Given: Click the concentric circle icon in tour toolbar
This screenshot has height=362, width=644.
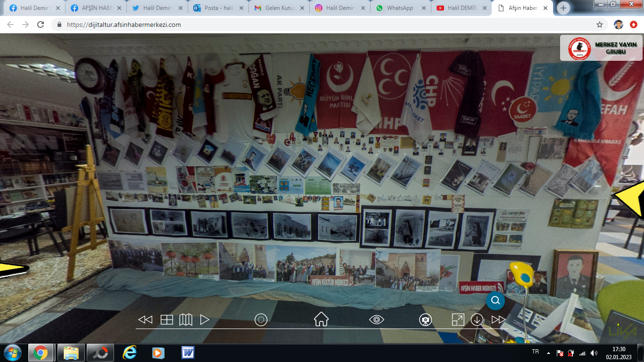Looking at the screenshot, I should [261, 320].
